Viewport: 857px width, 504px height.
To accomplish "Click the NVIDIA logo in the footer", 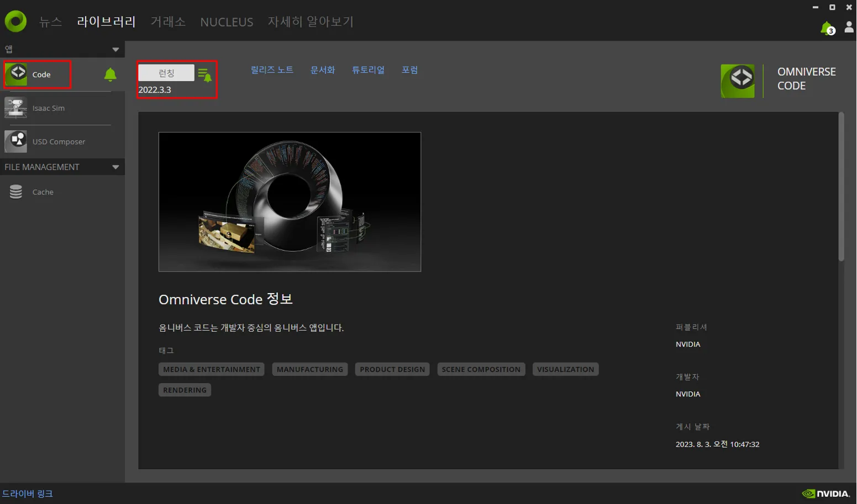I will coord(826,494).
